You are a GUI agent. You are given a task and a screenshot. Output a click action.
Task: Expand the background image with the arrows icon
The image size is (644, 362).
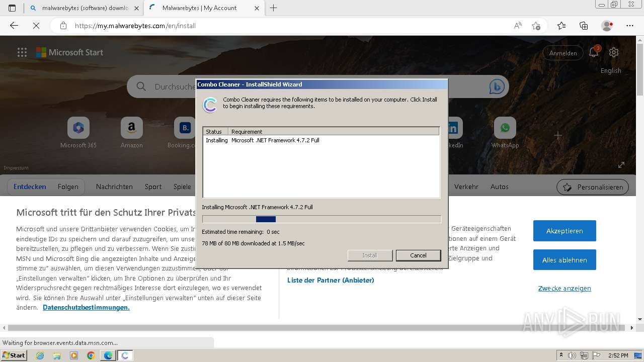coord(621,164)
